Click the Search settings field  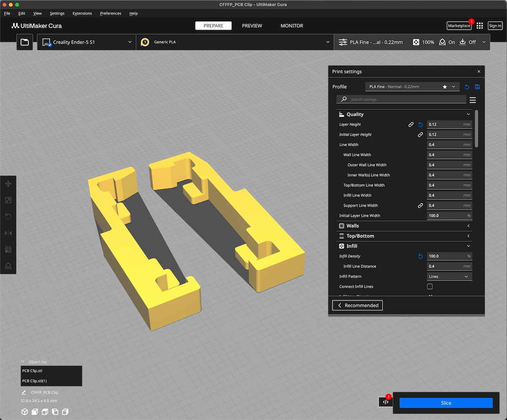point(401,99)
